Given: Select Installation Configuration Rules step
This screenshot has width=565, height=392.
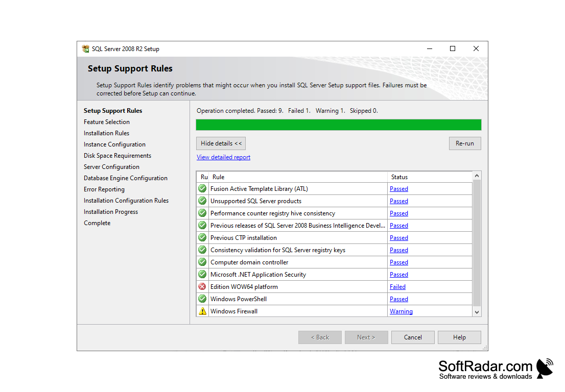Looking at the screenshot, I should pyautogui.click(x=126, y=201).
